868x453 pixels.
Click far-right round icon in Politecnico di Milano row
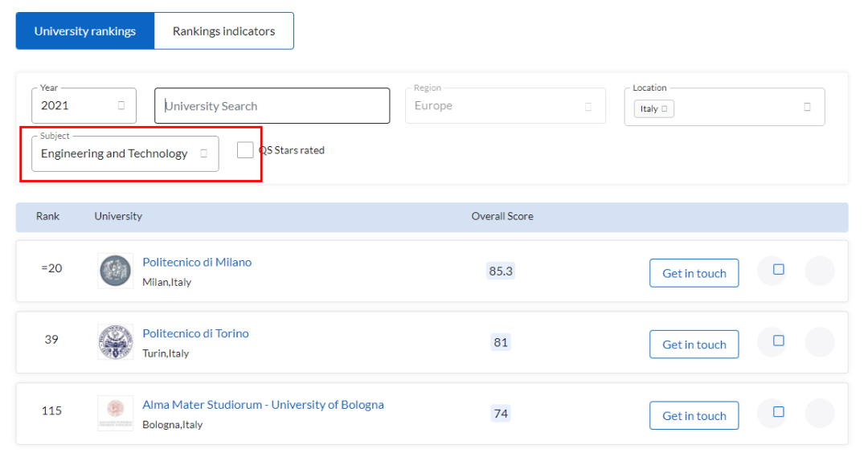click(x=819, y=271)
